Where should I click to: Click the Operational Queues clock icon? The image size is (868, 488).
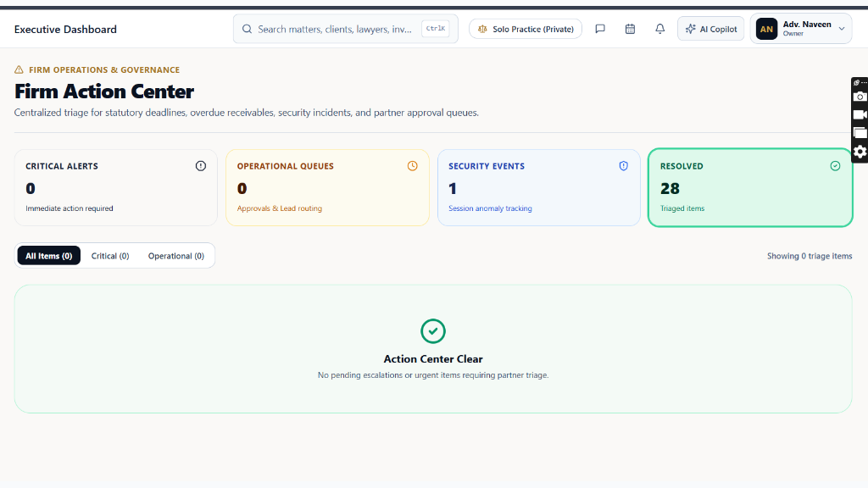click(413, 166)
